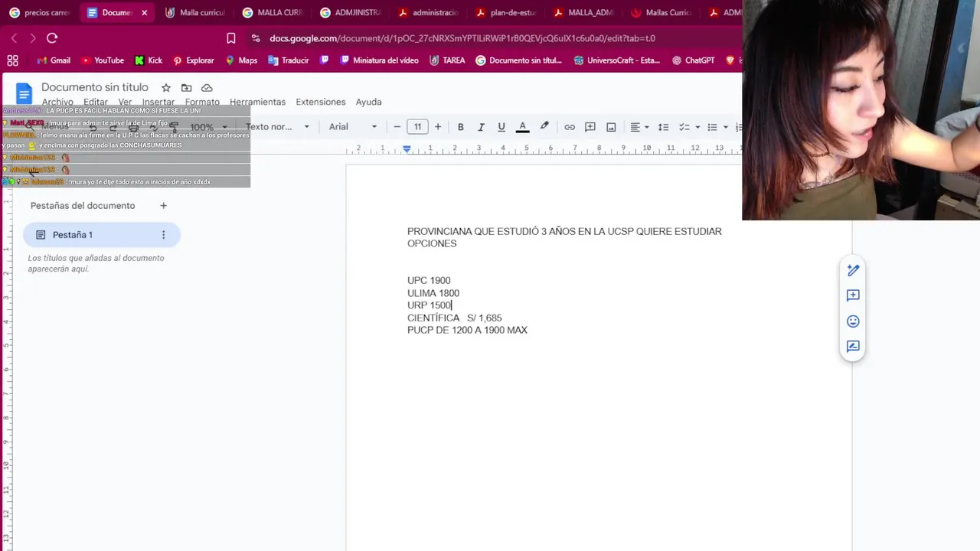Go forward in browser history
The image size is (980, 551).
point(32,38)
